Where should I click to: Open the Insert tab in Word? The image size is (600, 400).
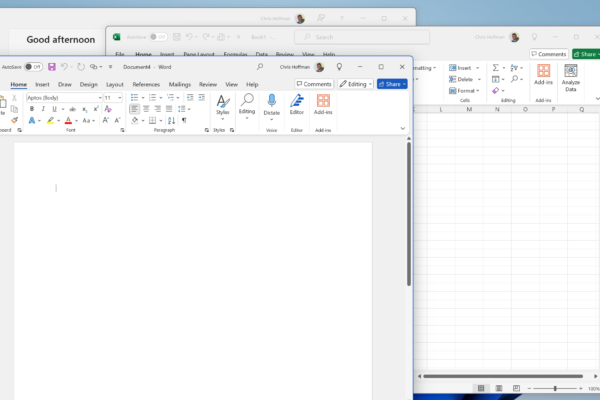pos(42,85)
